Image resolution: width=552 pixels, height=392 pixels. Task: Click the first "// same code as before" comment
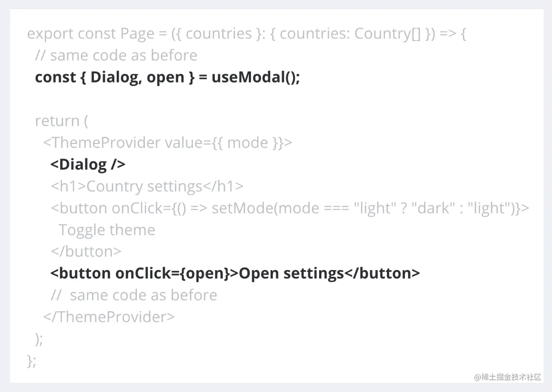tap(116, 55)
